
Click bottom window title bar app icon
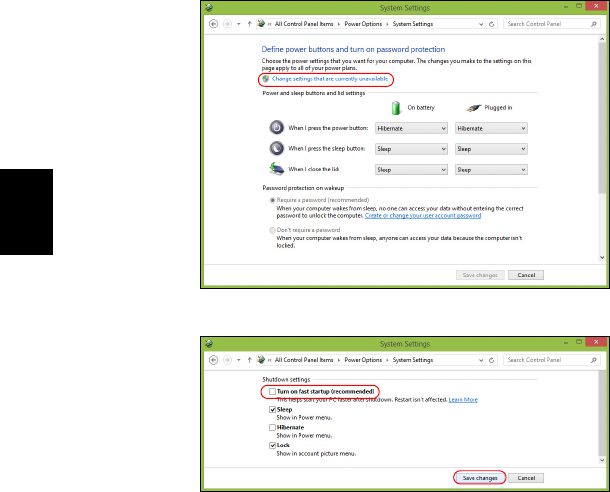tap(209, 343)
